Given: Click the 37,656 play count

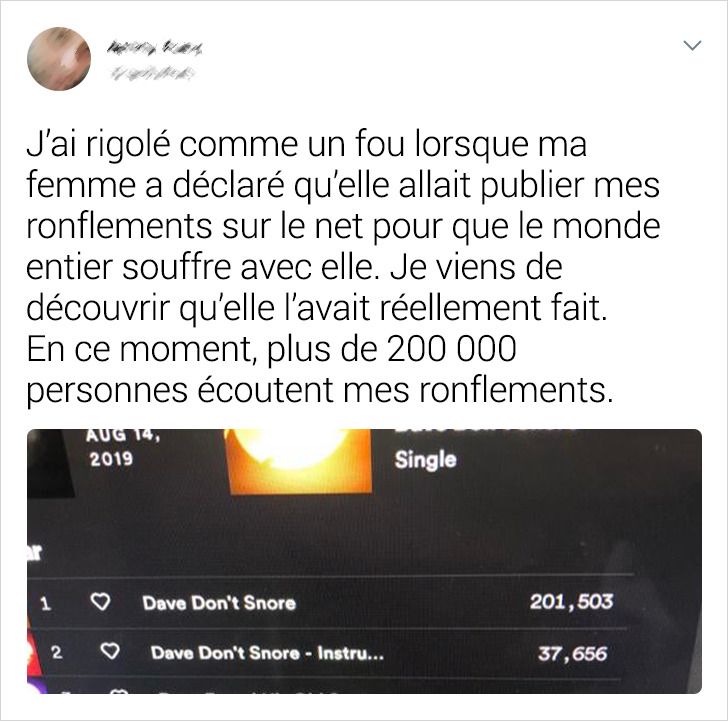Looking at the screenshot, I should point(572,654).
